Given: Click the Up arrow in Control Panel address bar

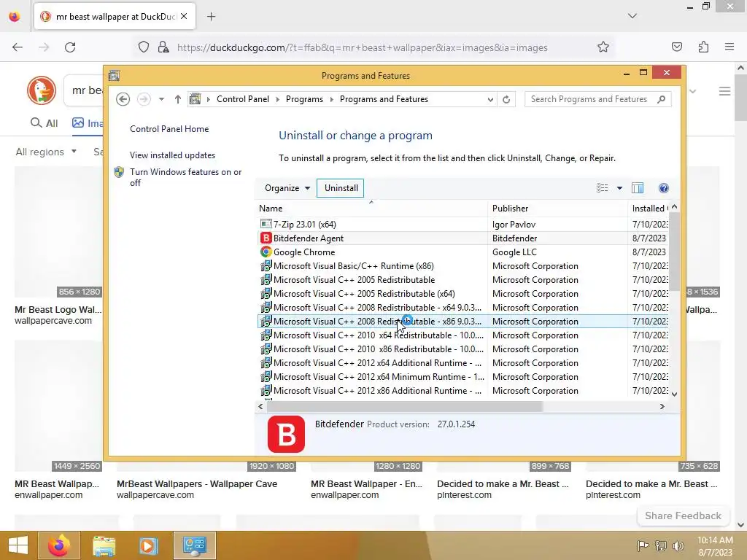Looking at the screenshot, I should tap(178, 99).
